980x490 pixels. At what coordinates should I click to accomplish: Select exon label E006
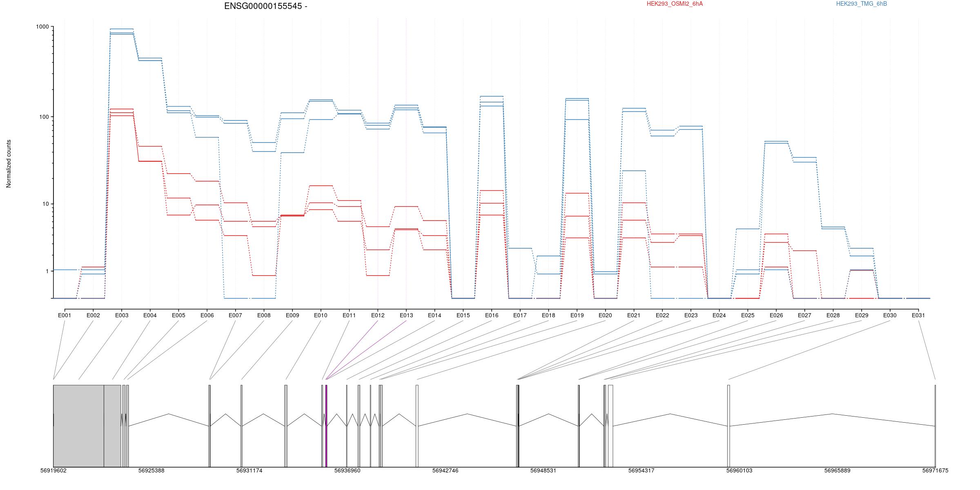pyautogui.click(x=207, y=315)
